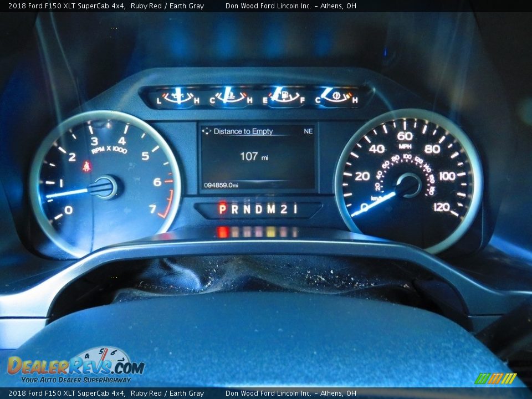Click the NE compass heading
The height and width of the screenshot is (399, 532).
(308, 131)
